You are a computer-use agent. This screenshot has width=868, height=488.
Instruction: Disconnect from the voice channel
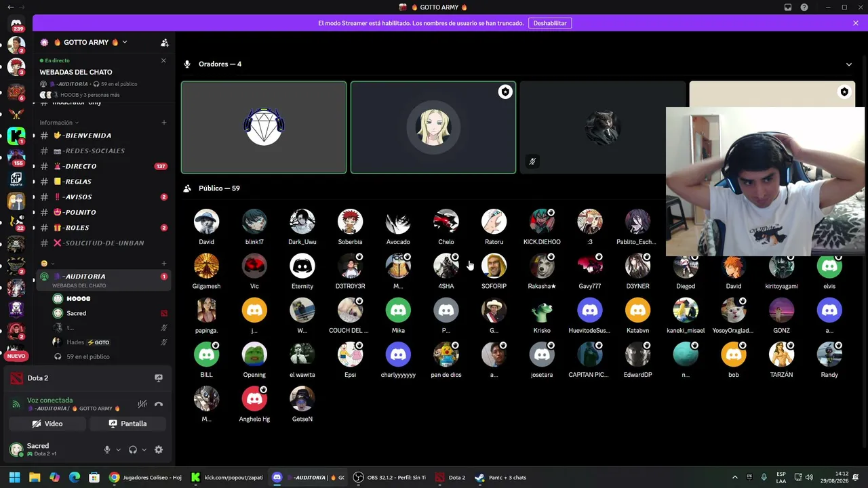tap(159, 404)
